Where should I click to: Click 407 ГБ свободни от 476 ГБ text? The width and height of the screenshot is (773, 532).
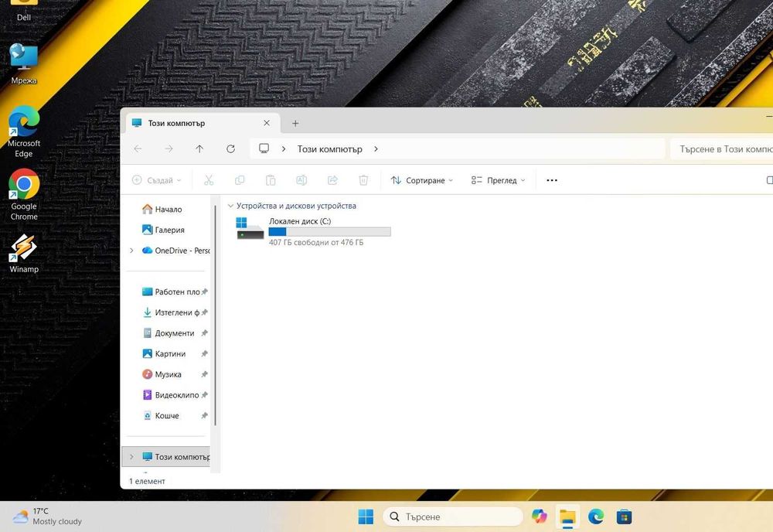point(316,243)
